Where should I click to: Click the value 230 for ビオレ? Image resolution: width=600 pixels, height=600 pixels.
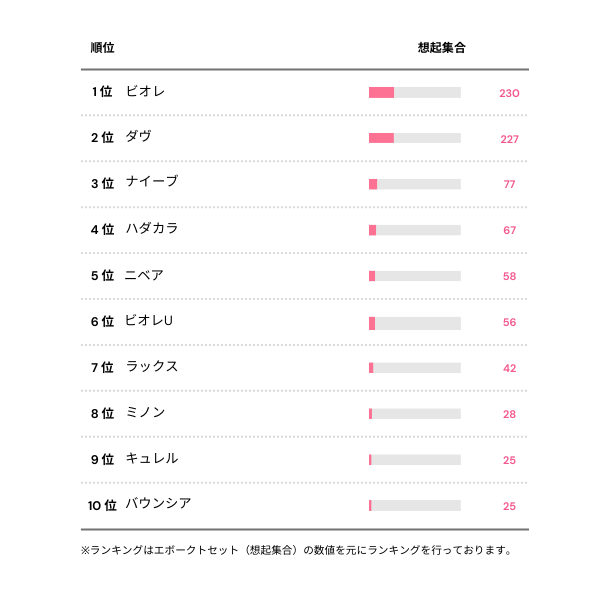click(x=509, y=93)
